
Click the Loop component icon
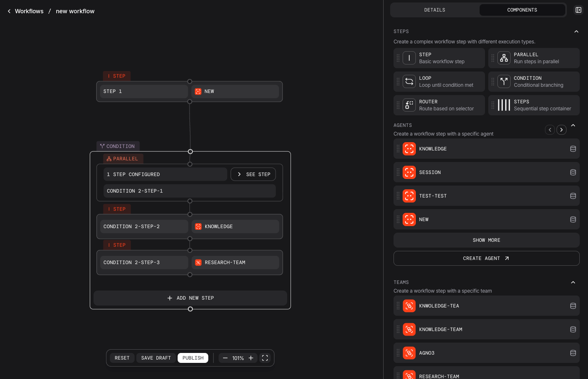pos(409,81)
